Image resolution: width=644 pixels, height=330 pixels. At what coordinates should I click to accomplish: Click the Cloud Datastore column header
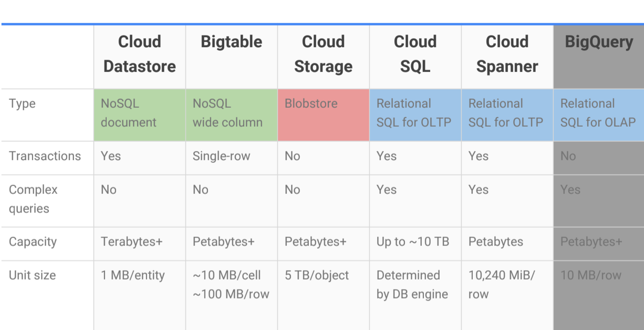point(139,54)
